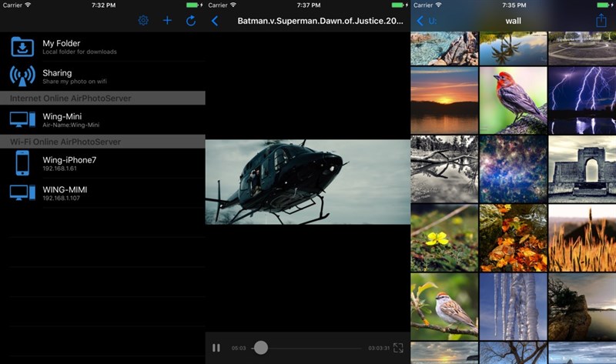Go back from the Batman video player
This screenshot has height=364, width=616.
(x=215, y=21)
